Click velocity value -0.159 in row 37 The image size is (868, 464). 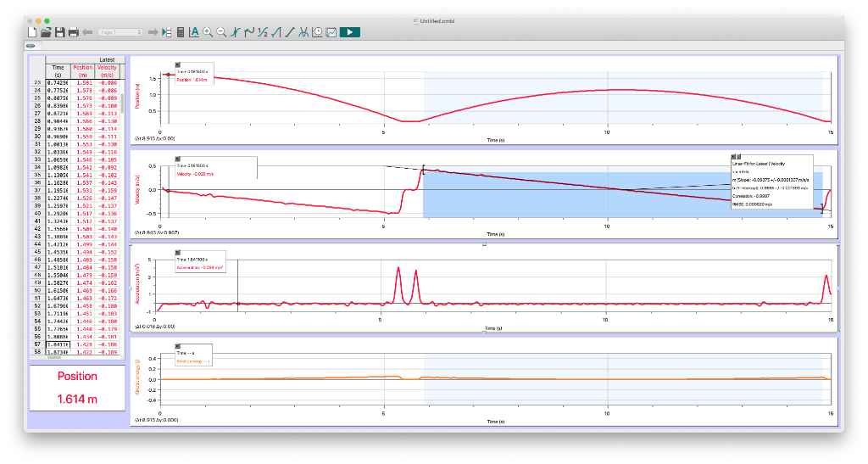click(108, 191)
